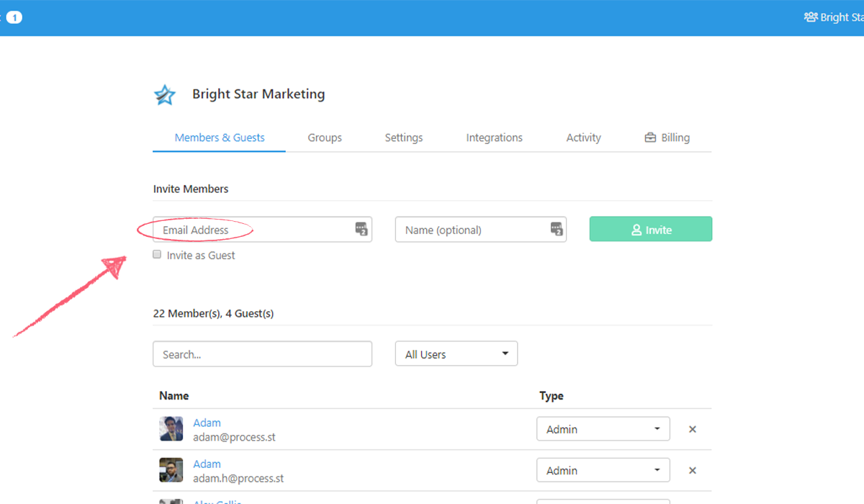Open Adam's profile with email adam.h@process.st
This screenshot has height=504, width=864.
pos(207,464)
